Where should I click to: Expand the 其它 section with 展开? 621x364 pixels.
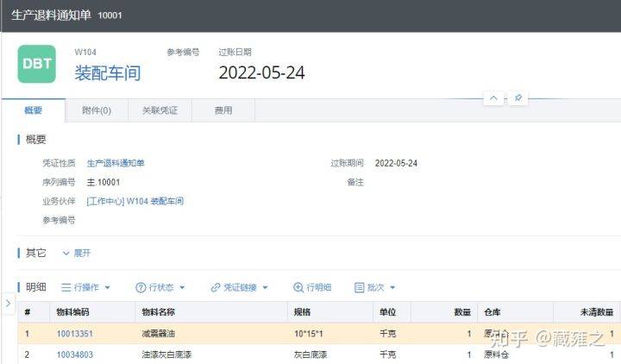pos(76,253)
